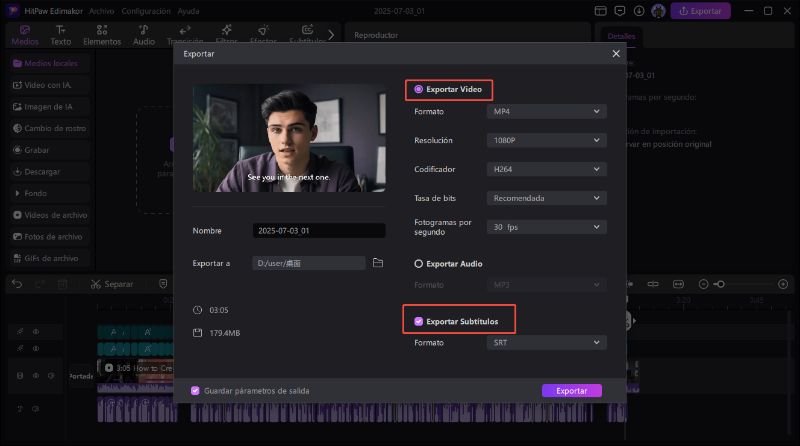This screenshot has height=446, width=800.
Task: Click the folder browse icon next to Exportar a
Action: pos(378,263)
